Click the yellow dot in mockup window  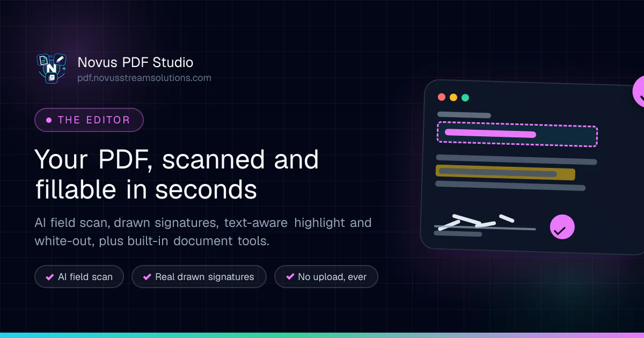click(x=453, y=98)
